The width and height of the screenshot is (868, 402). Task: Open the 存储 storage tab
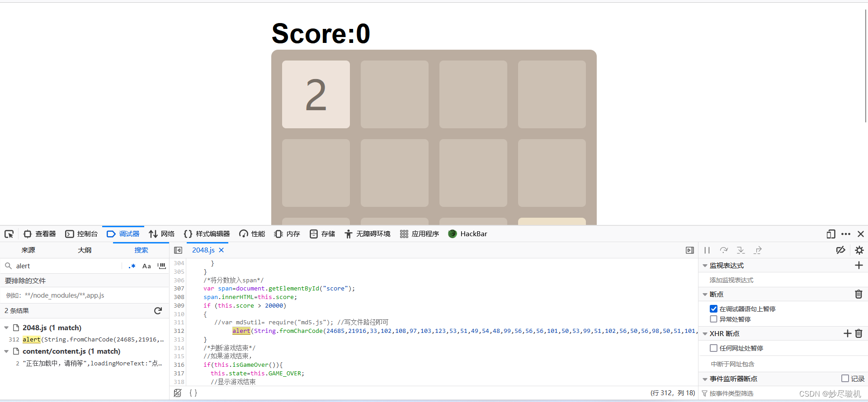(x=322, y=234)
